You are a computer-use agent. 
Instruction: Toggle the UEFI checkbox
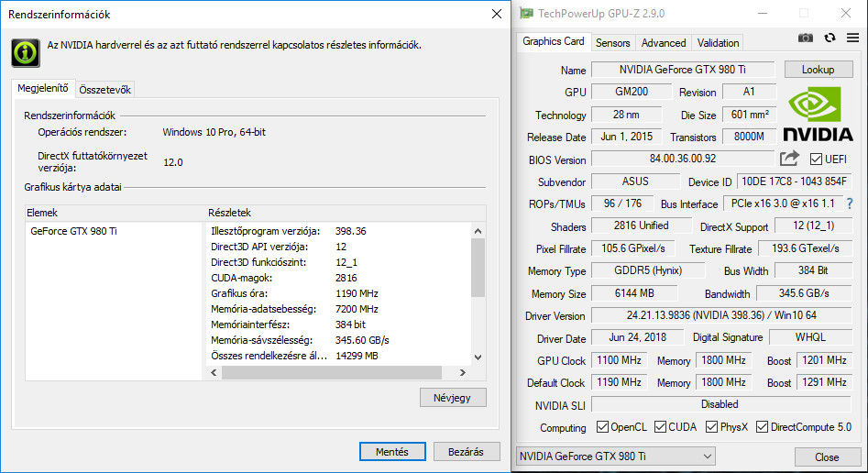(816, 159)
